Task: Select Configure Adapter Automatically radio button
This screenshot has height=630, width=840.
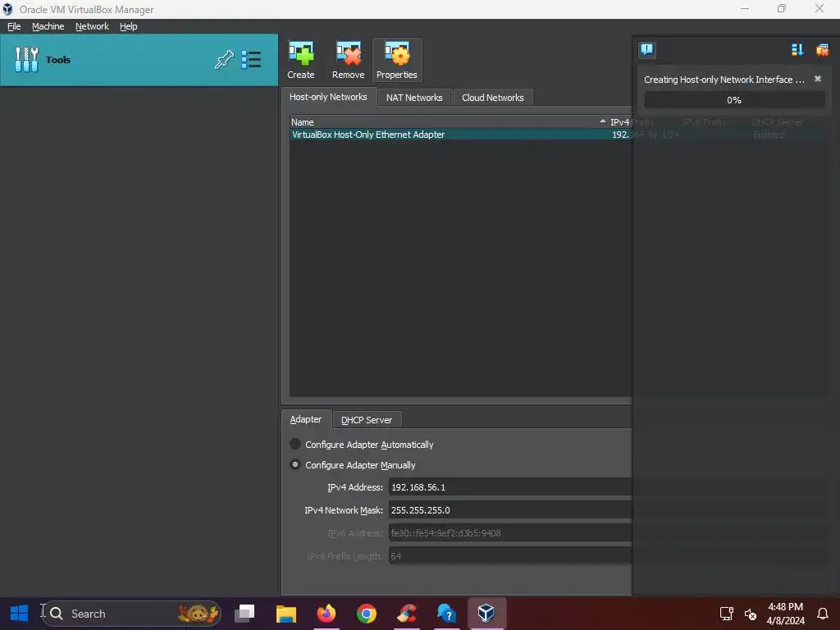Action: [295, 444]
